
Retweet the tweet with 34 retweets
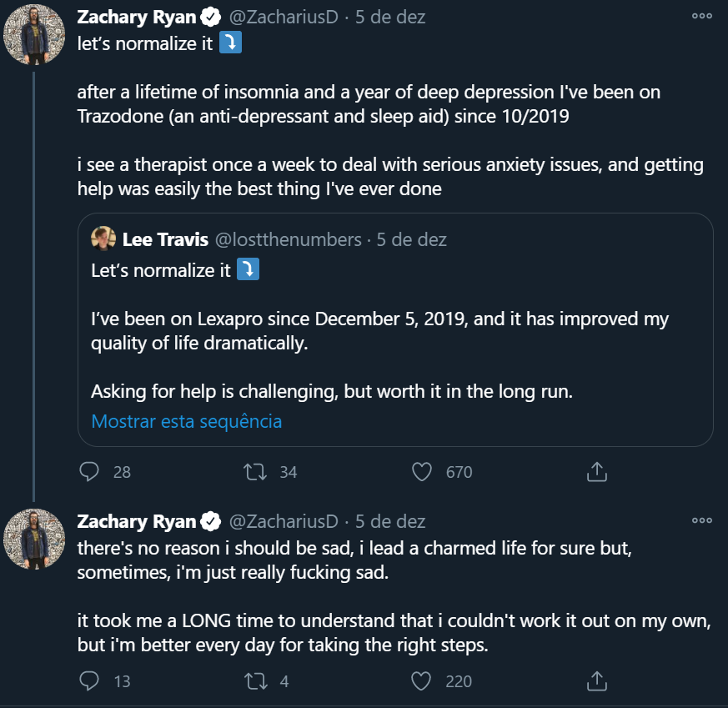coord(255,472)
